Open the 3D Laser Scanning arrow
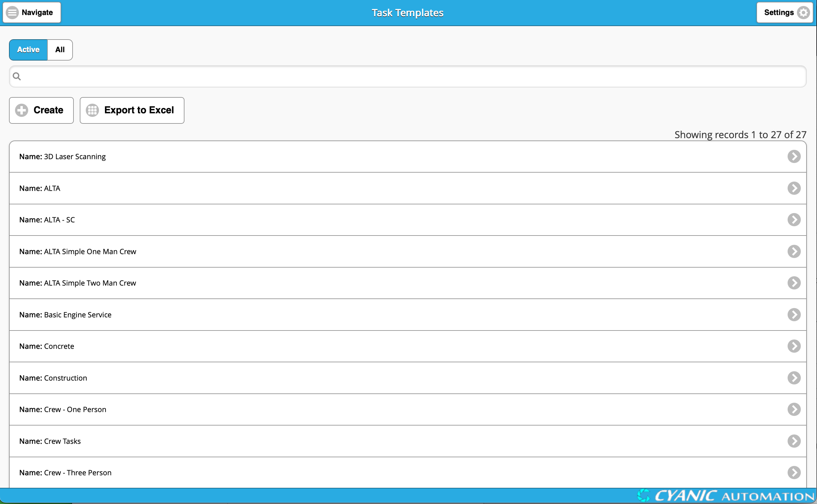Viewport: 817px width, 504px height. (x=794, y=156)
